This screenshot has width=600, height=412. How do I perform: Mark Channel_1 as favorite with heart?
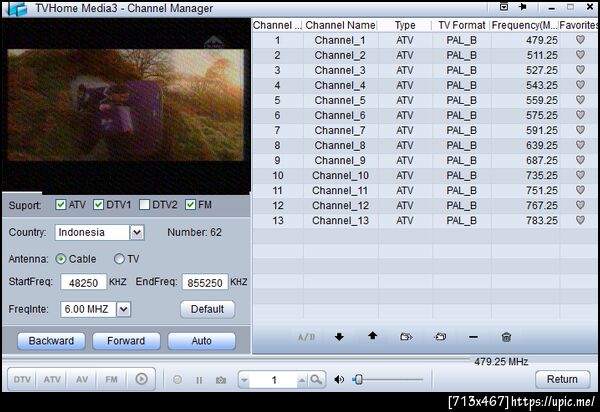tap(580, 40)
